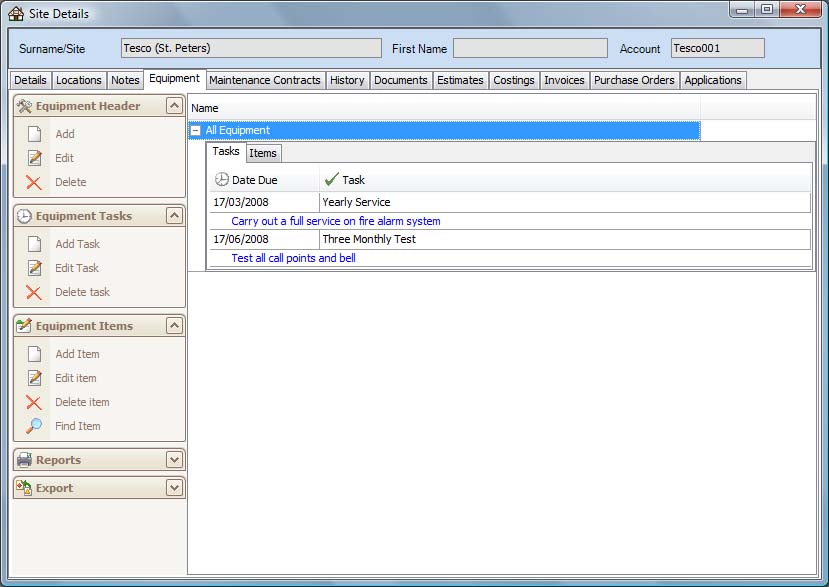
Task: Click the red X Delete task icon
Action: click(x=34, y=292)
